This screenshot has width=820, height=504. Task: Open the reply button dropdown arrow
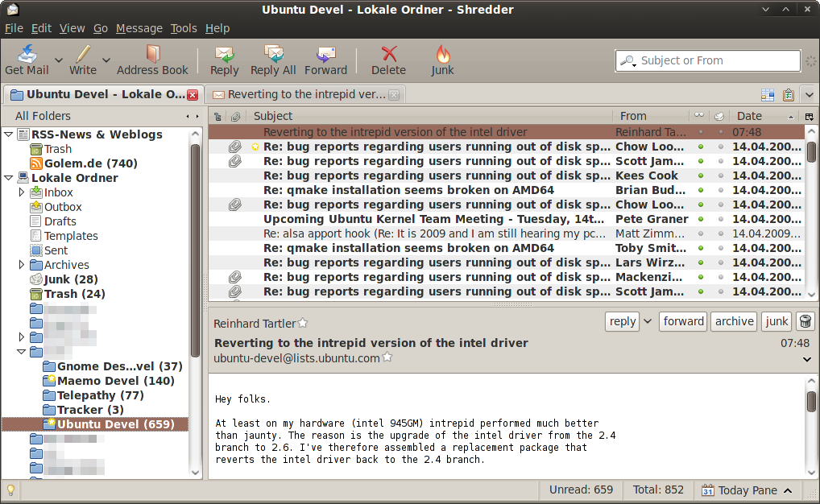click(648, 321)
